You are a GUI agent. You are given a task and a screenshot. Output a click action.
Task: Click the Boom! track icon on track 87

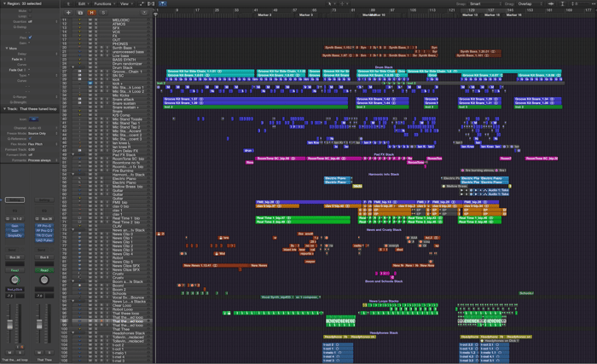[x=79, y=286]
